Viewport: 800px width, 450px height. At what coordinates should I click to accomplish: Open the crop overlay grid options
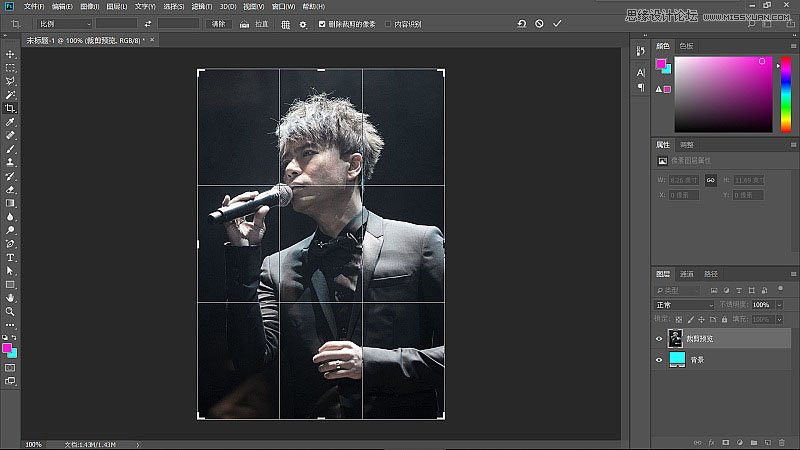pyautogui.click(x=286, y=23)
